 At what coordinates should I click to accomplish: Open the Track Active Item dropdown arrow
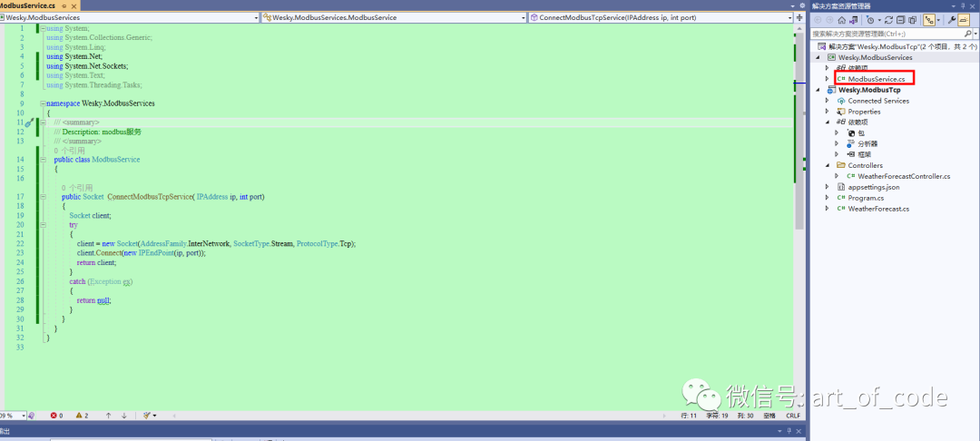pyautogui.click(x=939, y=20)
